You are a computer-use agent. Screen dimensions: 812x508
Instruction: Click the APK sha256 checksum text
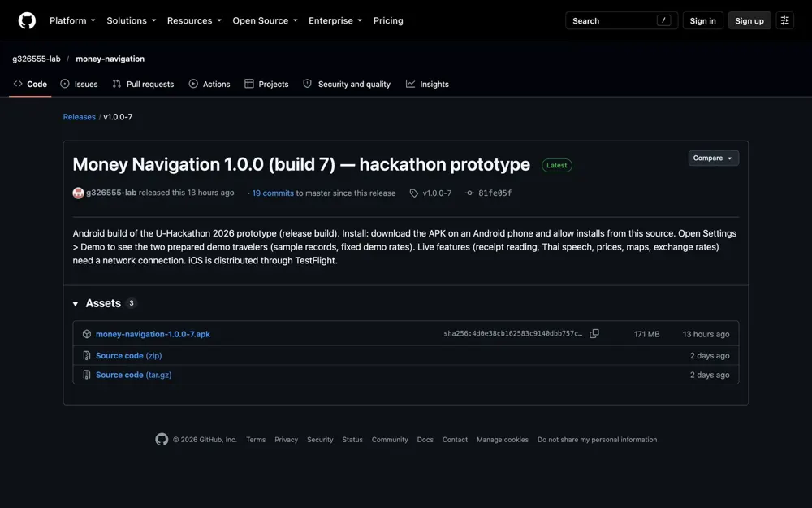pyautogui.click(x=512, y=334)
